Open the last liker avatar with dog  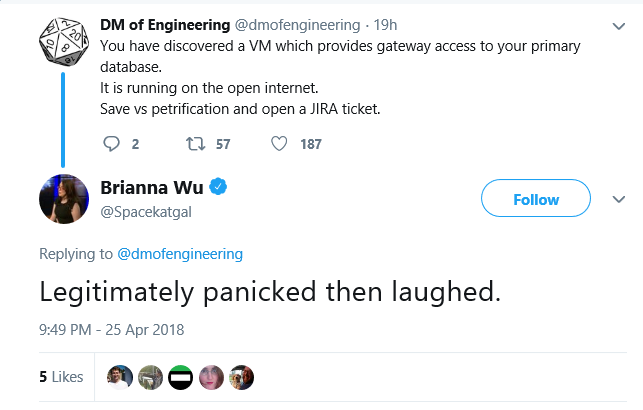[241, 377]
